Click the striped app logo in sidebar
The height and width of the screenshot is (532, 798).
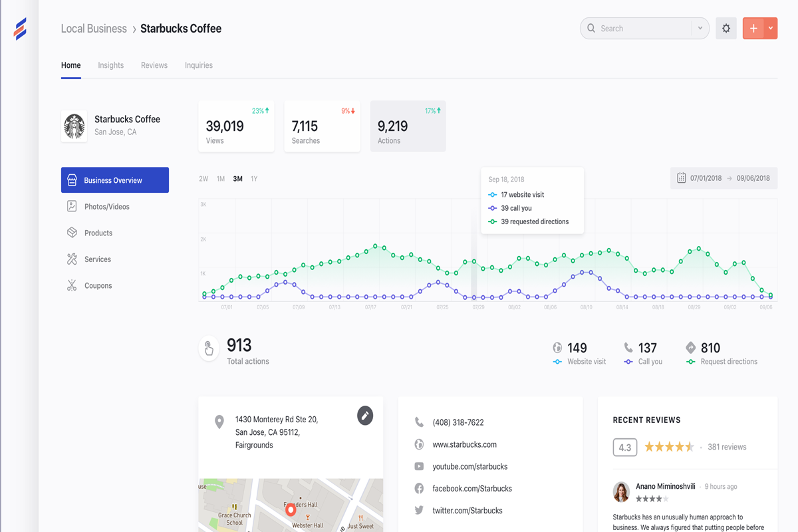click(x=20, y=29)
